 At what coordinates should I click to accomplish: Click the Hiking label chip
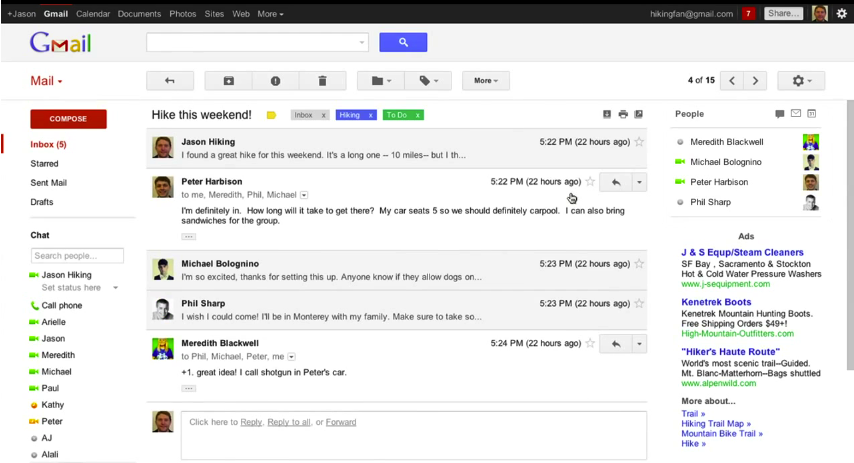pos(350,115)
